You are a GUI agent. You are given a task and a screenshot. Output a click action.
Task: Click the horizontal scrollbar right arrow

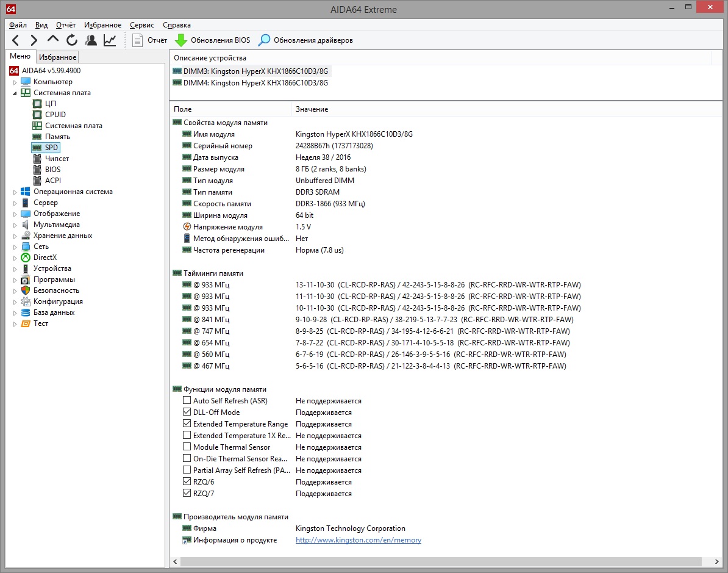[717, 561]
